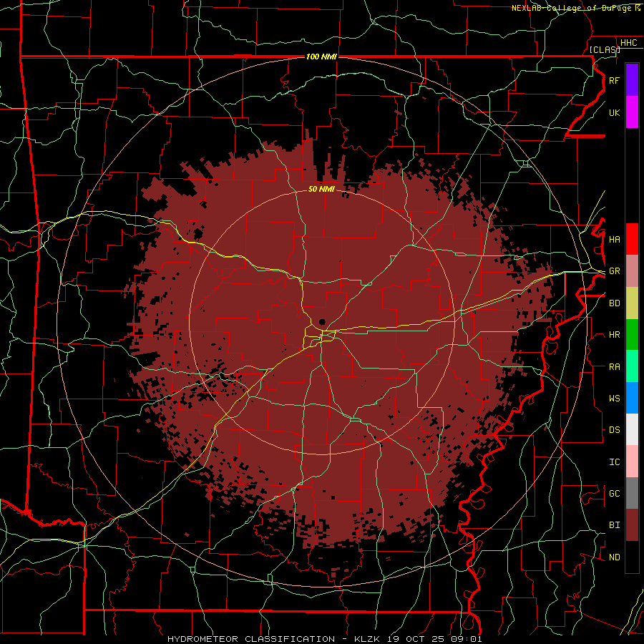The width and height of the screenshot is (644, 644).
Task: Click the DS white legend swatch
Action: (x=632, y=429)
